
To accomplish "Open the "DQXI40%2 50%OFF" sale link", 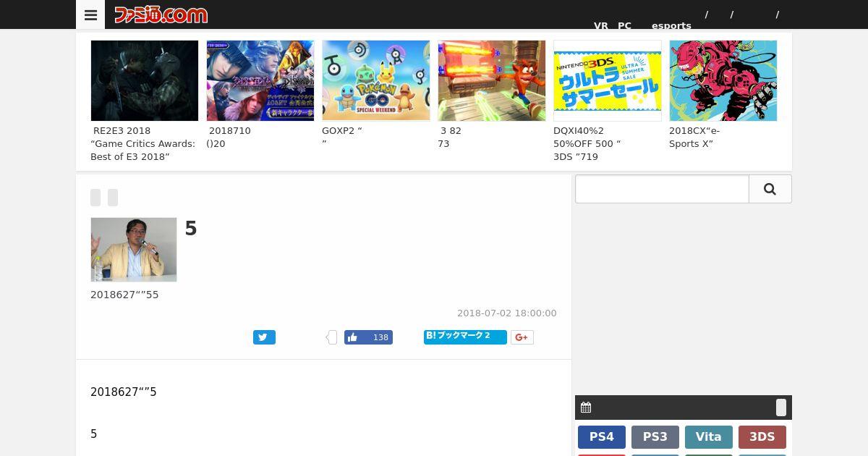I will pyautogui.click(x=587, y=143).
